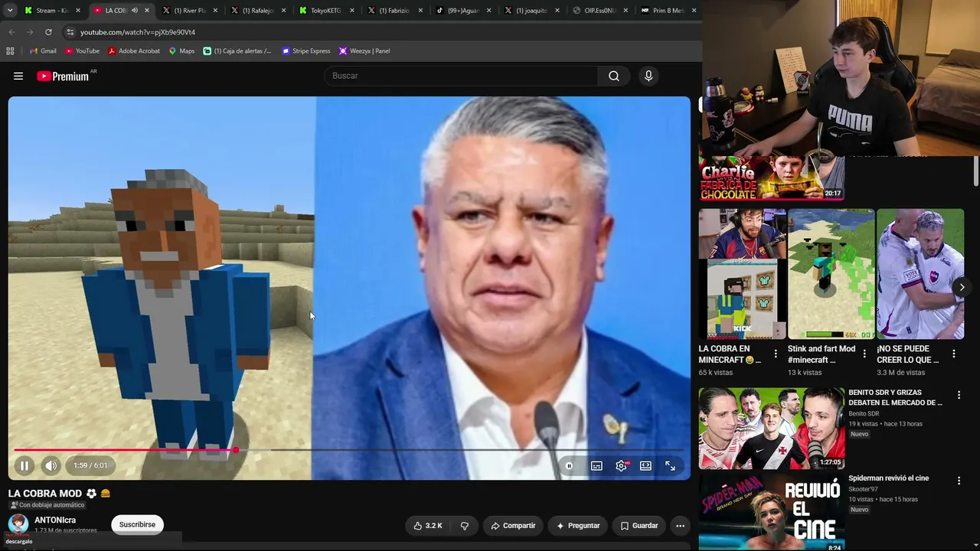Close the LA COBRA YouTube tab
This screenshot has width=980, height=551.
pyautogui.click(x=146, y=11)
